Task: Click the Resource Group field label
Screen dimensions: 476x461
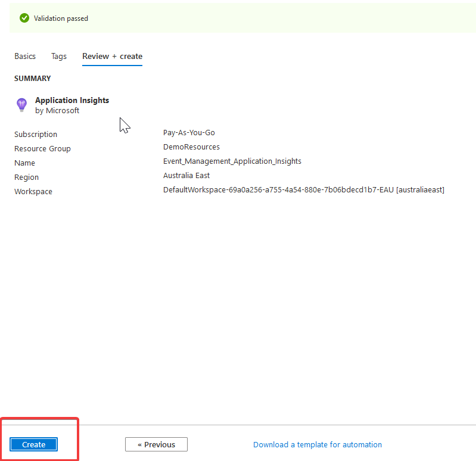Action: pos(42,149)
